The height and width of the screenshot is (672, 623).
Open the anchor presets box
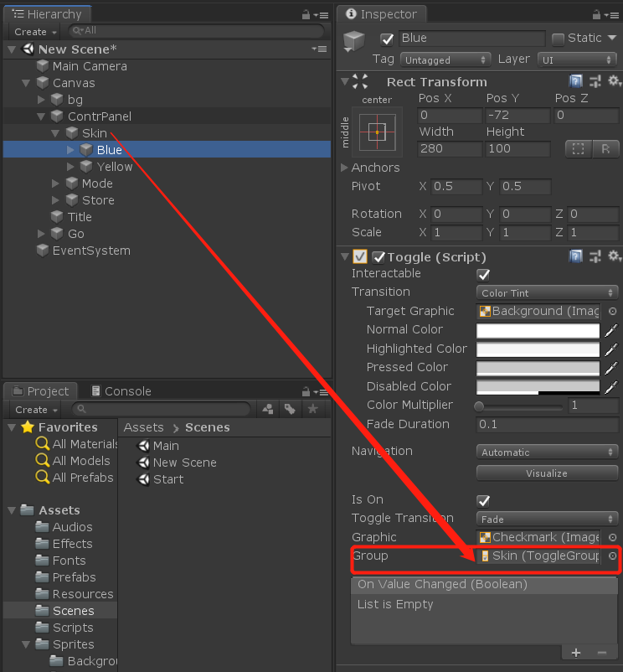point(377,132)
